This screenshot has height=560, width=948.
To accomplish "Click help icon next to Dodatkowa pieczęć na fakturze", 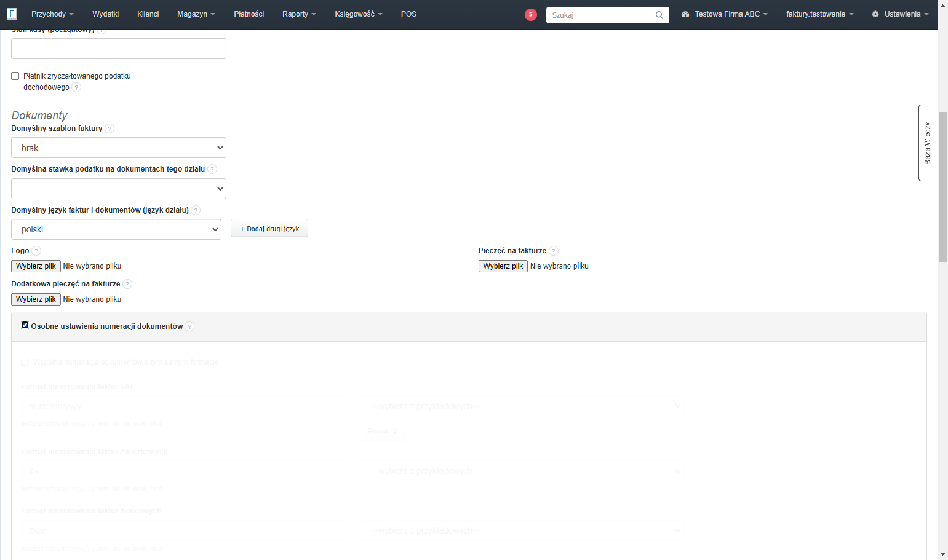I will [127, 284].
